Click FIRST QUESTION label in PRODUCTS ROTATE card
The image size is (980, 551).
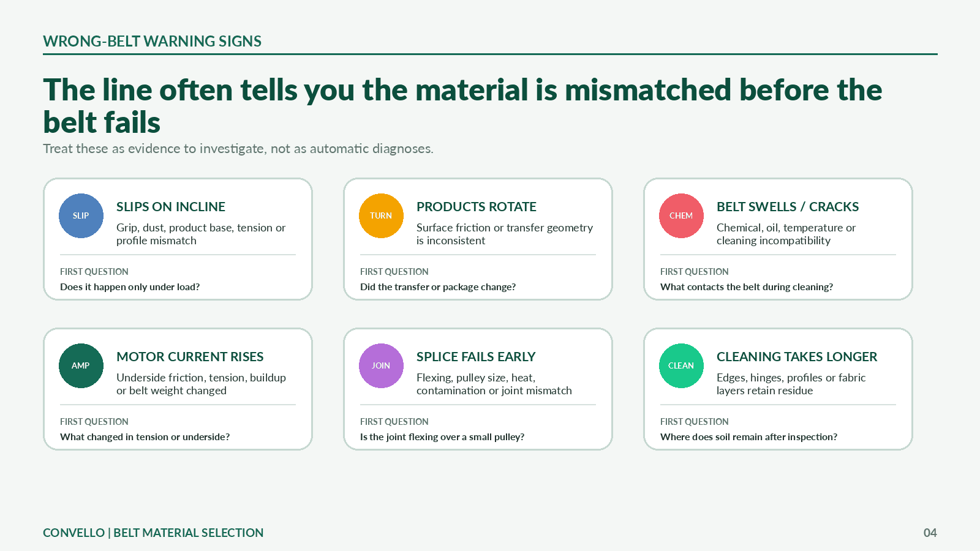click(394, 272)
